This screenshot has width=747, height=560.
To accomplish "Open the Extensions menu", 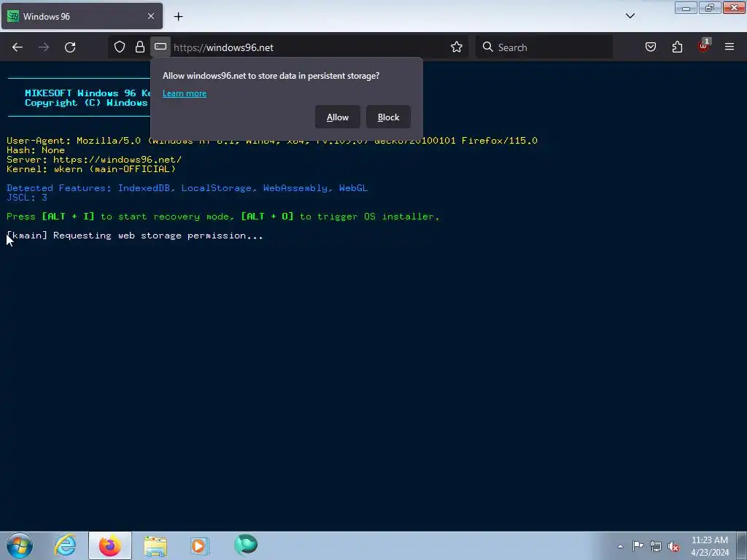I will 677,47.
